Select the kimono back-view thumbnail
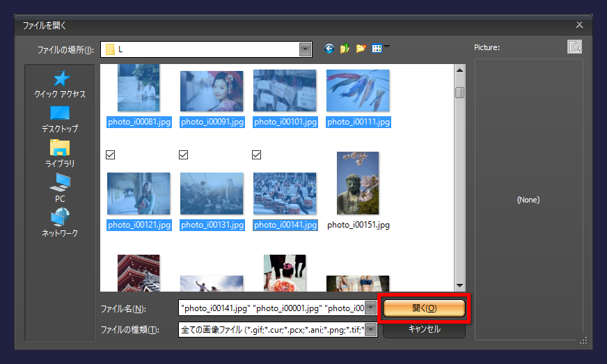Image resolution: width=607 pixels, height=364 pixels. [x=285, y=273]
